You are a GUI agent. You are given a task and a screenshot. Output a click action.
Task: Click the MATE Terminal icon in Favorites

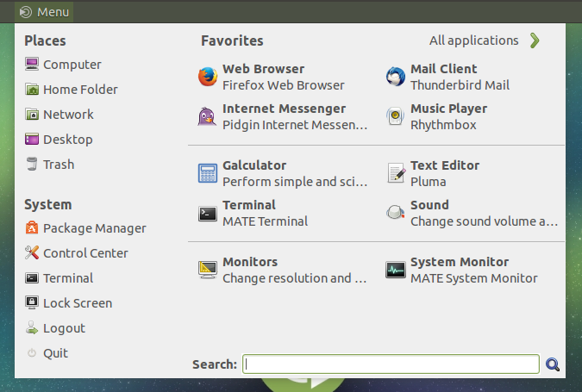(x=208, y=214)
